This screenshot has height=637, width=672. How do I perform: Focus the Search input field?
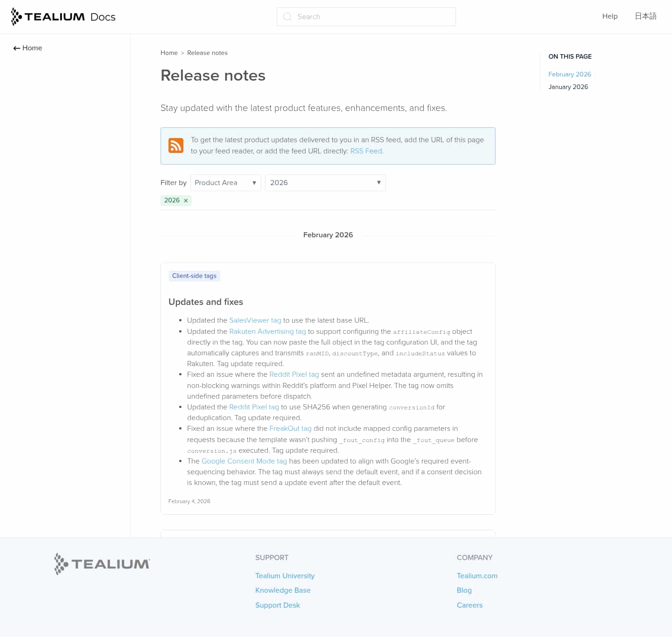click(366, 17)
